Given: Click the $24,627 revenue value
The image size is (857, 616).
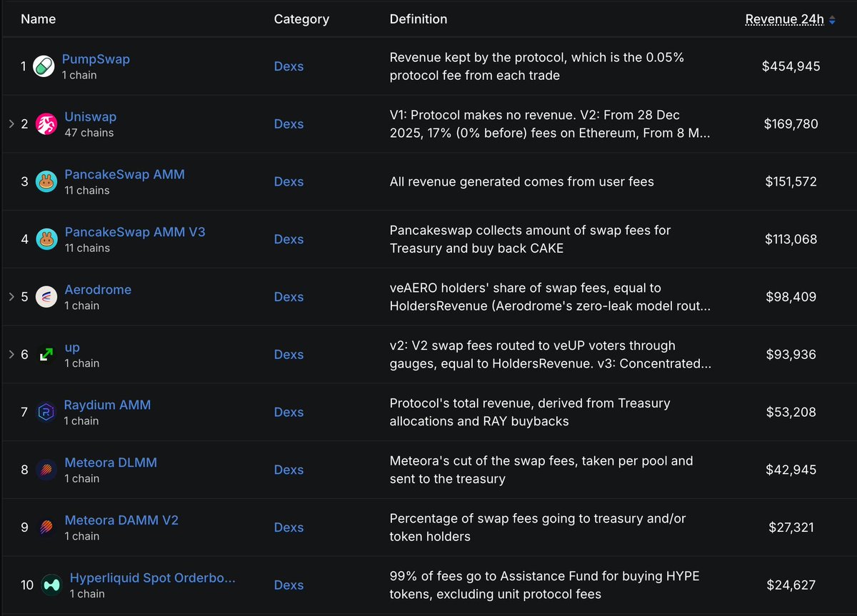Looking at the screenshot, I should (x=791, y=585).
